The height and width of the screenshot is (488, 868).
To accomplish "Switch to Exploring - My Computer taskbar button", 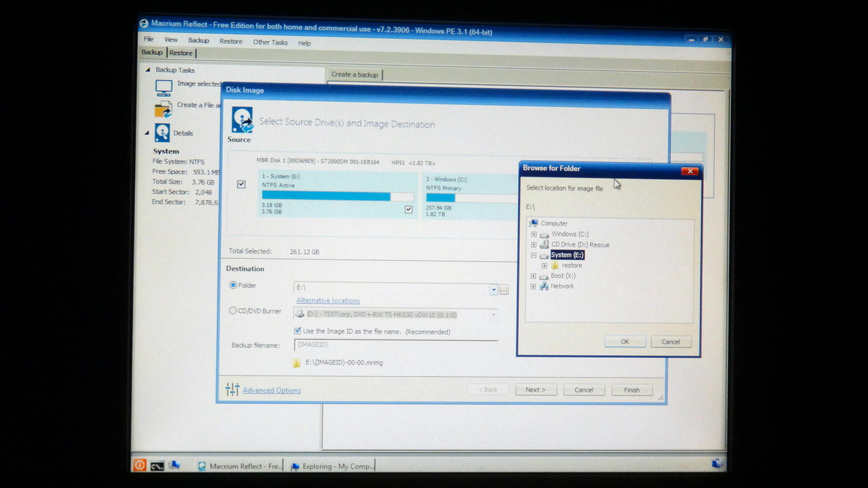I will (332, 466).
